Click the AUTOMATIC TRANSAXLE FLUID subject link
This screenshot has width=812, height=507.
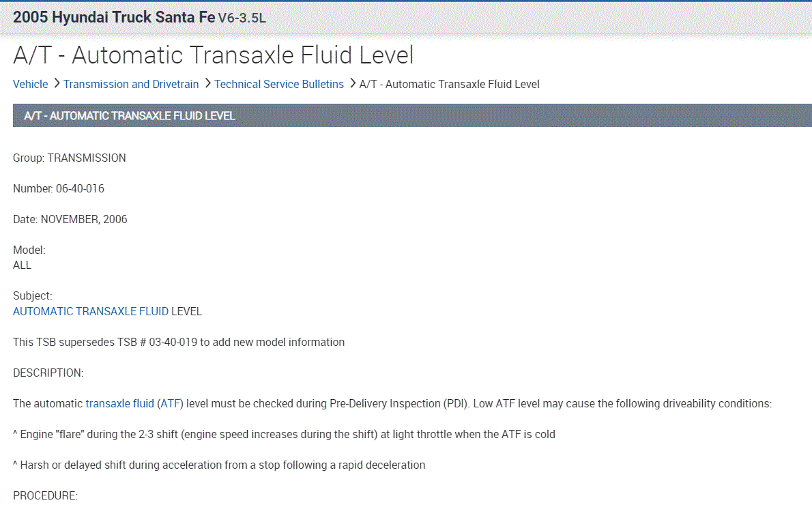91,311
